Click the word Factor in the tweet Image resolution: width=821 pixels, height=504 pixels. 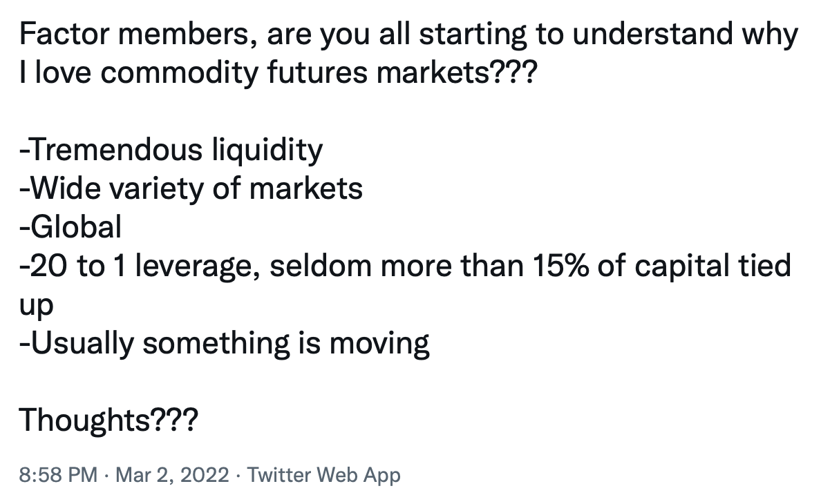pyautogui.click(x=64, y=34)
